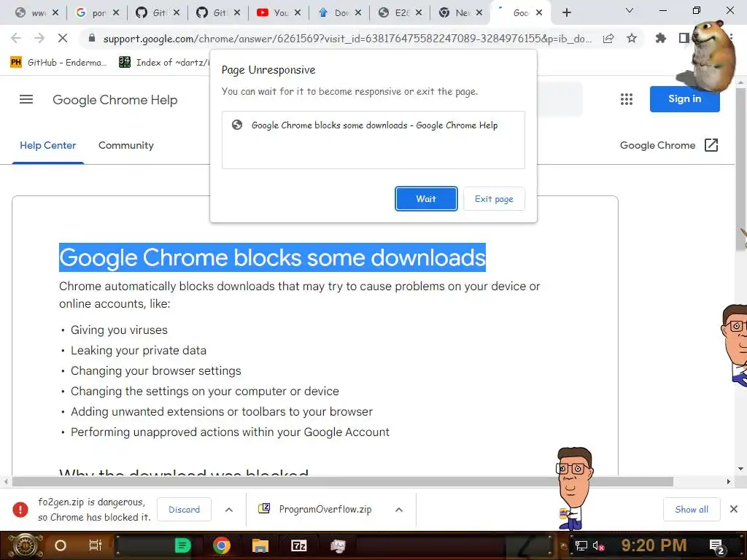
Task: Bookmark this page with the star icon
Action: point(632,38)
